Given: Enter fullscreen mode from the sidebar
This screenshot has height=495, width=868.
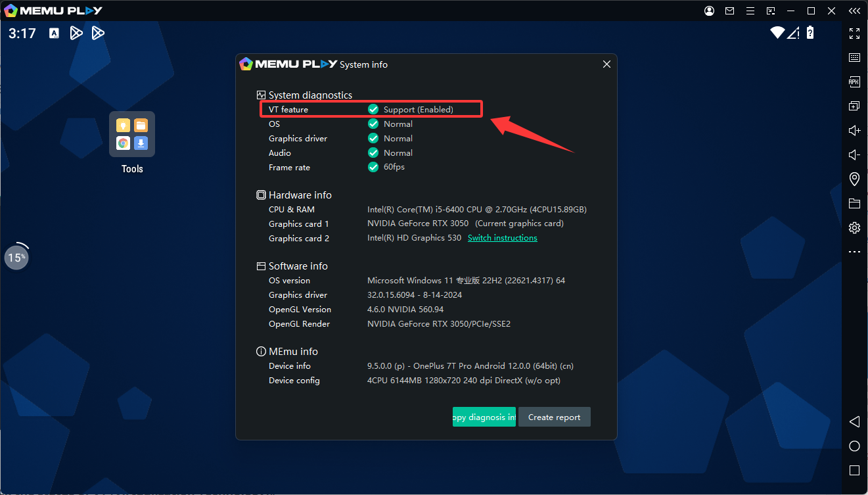Looking at the screenshot, I should tap(854, 34).
